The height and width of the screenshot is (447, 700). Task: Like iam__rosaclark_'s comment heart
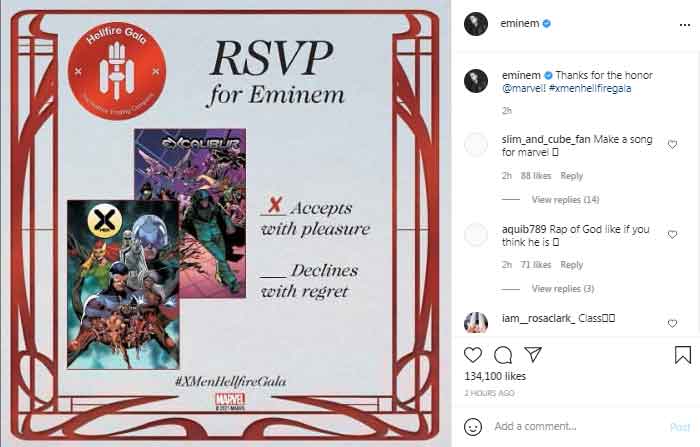672,323
